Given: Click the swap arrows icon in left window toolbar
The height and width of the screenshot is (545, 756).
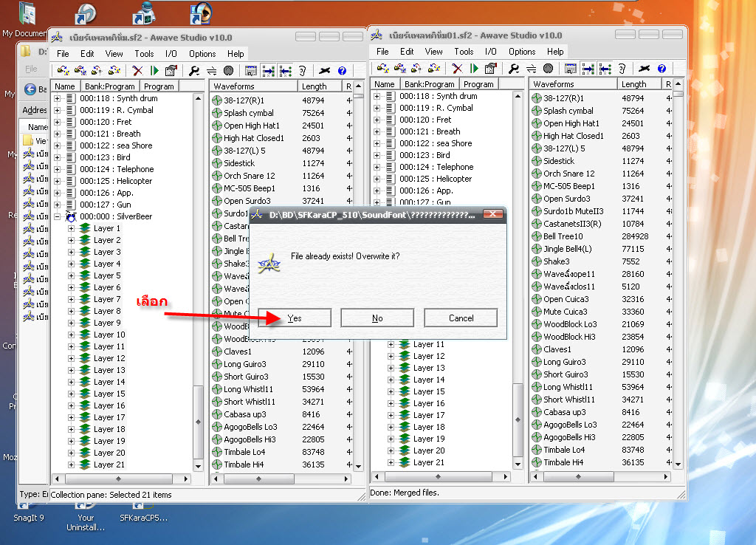Looking at the screenshot, I should pyautogui.click(x=211, y=71).
